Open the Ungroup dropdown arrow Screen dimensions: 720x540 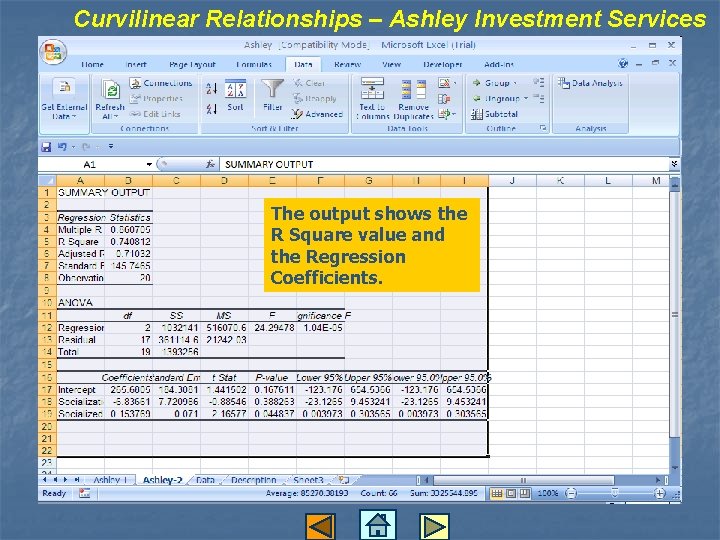click(x=526, y=99)
